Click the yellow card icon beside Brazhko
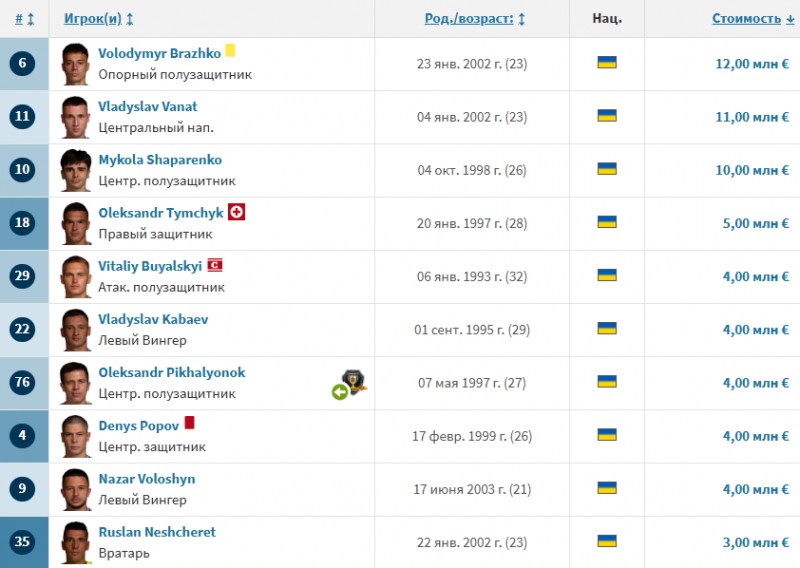This screenshot has width=800, height=568. (230, 50)
